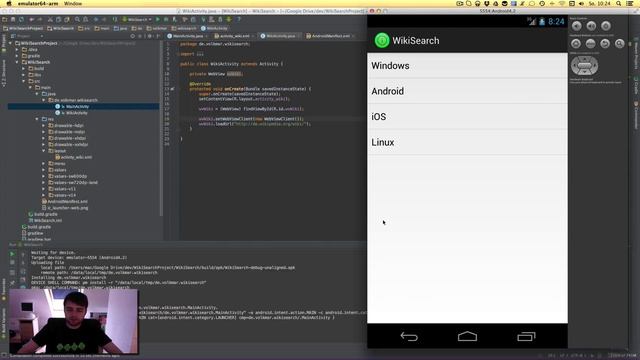Image resolution: width=640 pixels, height=360 pixels.
Task: Tap the Android back navigation icon
Action: [x=409, y=336]
